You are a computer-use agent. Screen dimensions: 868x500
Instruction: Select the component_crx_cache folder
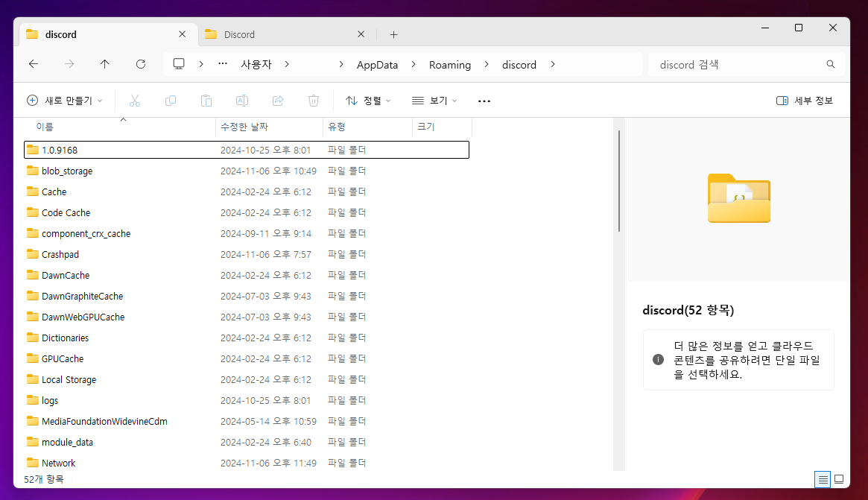247,234
